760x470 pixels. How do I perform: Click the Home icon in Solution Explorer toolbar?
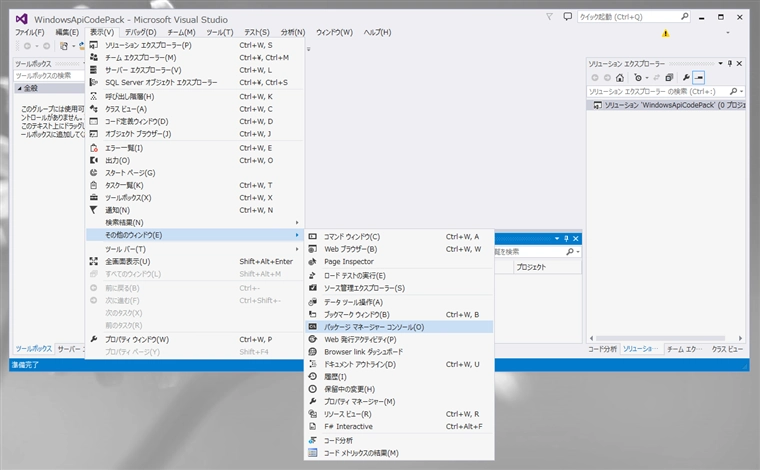(x=619, y=78)
